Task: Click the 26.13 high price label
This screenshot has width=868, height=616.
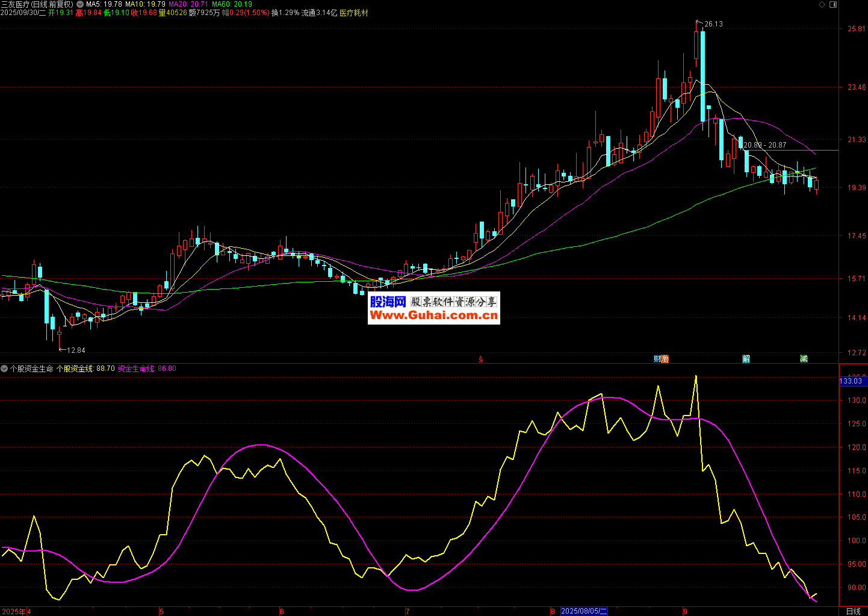Action: tap(713, 24)
